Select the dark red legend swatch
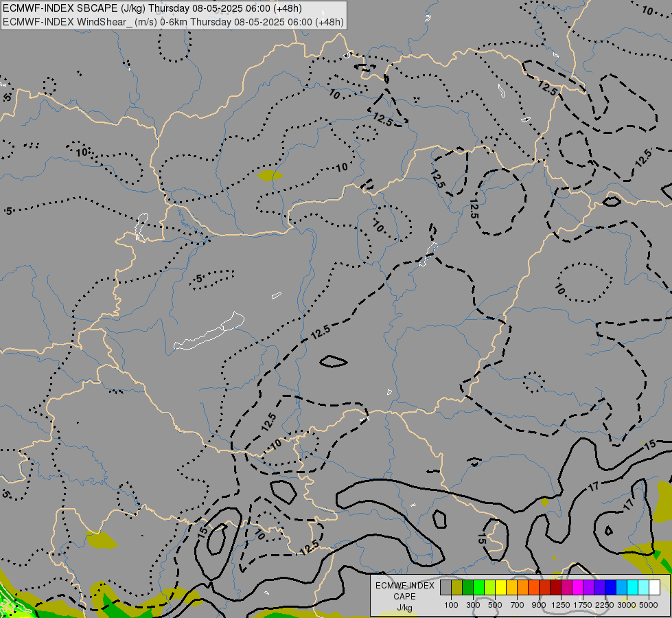Image resolution: width=672 pixels, height=618 pixels. [x=555, y=587]
